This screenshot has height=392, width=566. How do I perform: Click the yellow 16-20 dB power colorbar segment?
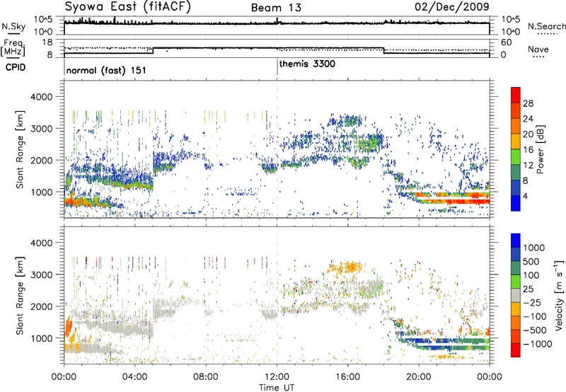[x=516, y=141]
